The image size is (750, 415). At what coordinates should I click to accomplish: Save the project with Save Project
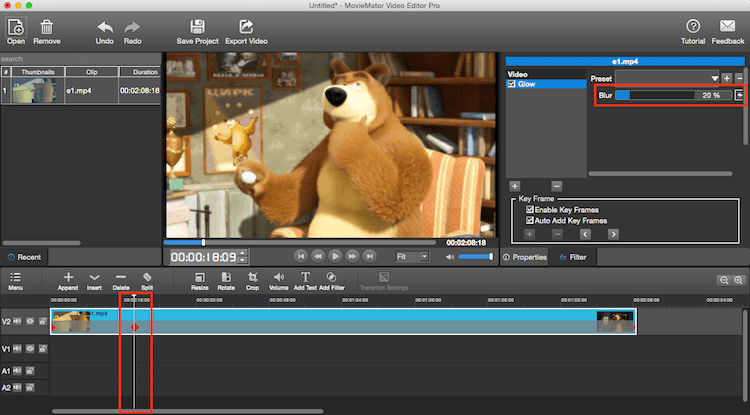click(197, 33)
